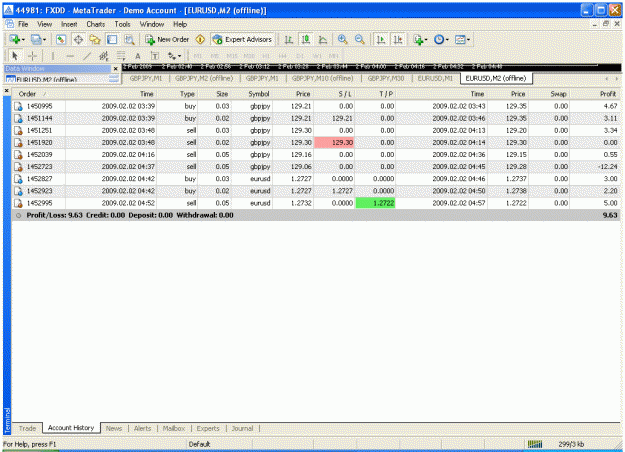The width and height of the screenshot is (625, 452).
Task: Open the Charts menu
Action: tap(96, 24)
